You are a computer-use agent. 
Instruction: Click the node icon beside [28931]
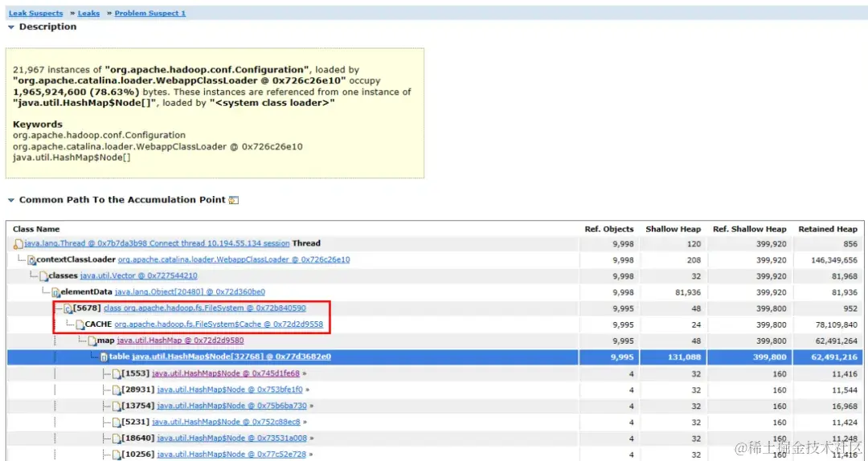pos(117,390)
